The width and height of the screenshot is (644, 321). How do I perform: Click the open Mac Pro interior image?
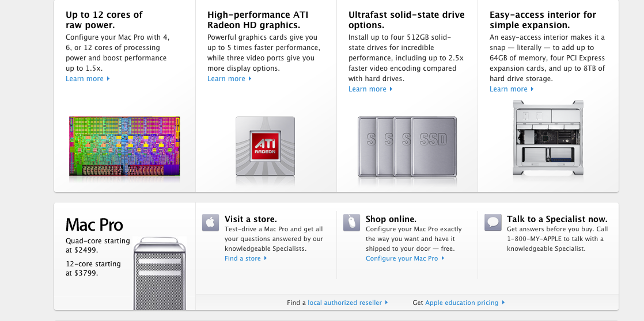point(548,139)
